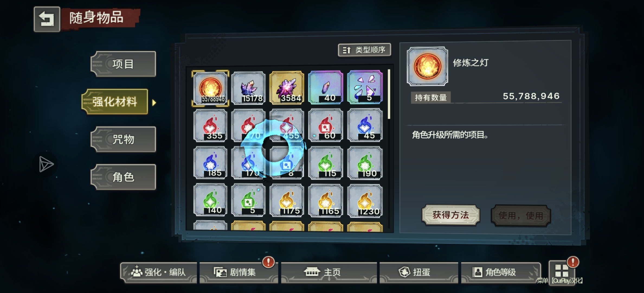Tap the floating paper-plane side icon
The image size is (644, 293).
tap(45, 164)
